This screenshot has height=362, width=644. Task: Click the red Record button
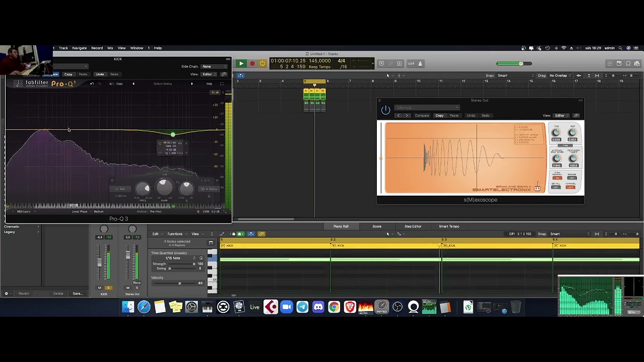[252, 64]
